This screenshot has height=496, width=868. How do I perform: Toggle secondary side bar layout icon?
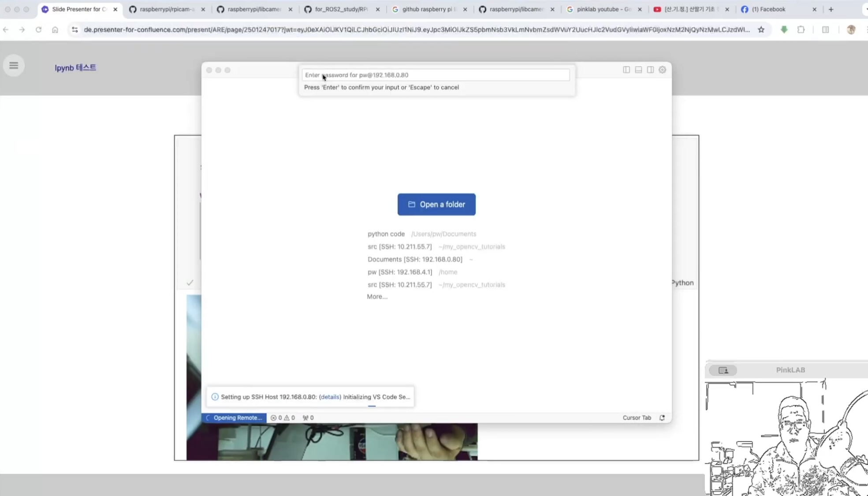pyautogui.click(x=650, y=70)
